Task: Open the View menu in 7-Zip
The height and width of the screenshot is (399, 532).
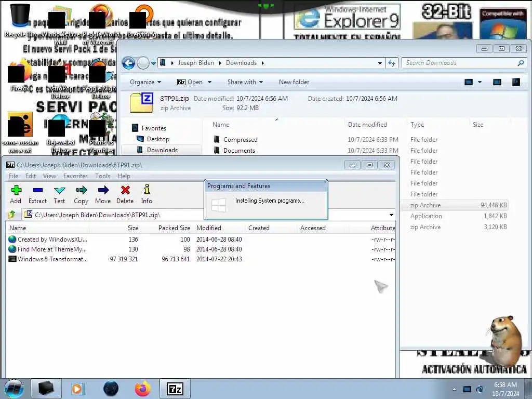Action: (x=49, y=176)
